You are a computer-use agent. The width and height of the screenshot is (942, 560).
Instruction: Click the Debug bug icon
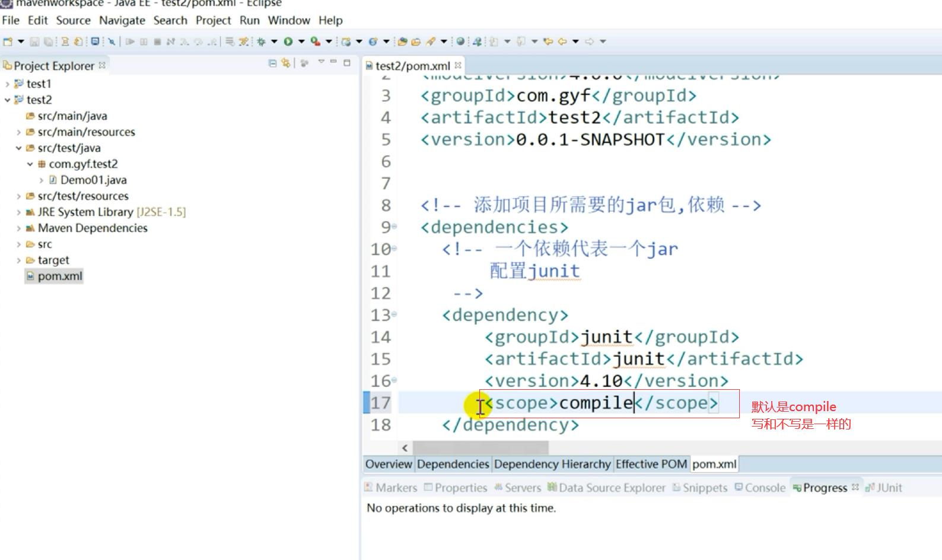click(261, 42)
